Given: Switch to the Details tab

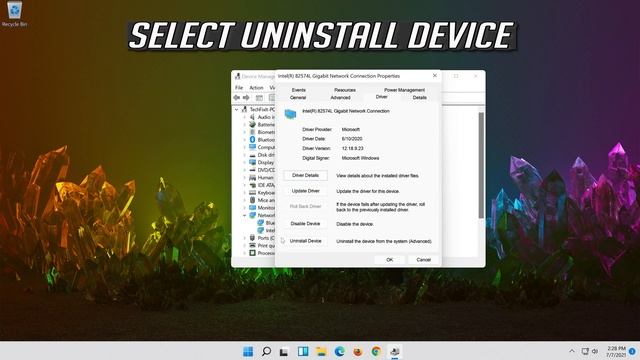Looking at the screenshot, I should click(420, 98).
